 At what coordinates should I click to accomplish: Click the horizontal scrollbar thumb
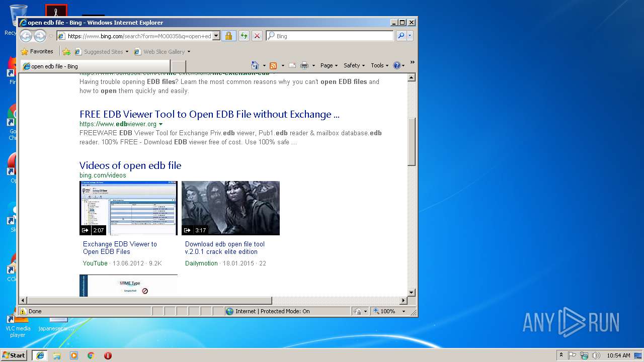[149, 301]
